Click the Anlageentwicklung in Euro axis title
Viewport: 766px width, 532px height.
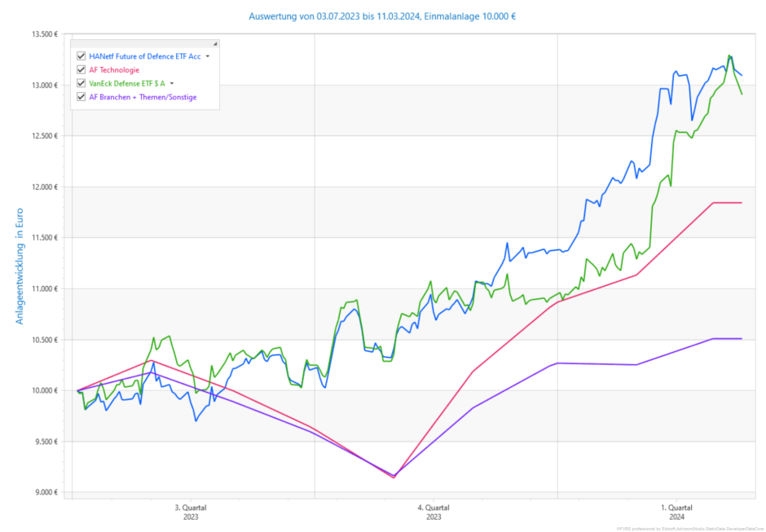20,266
